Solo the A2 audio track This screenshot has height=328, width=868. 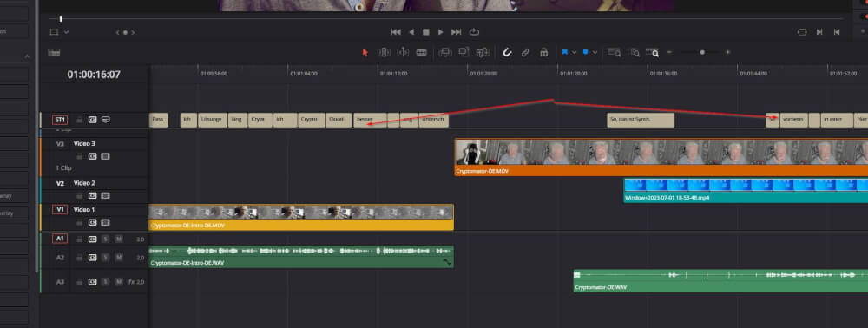click(105, 258)
